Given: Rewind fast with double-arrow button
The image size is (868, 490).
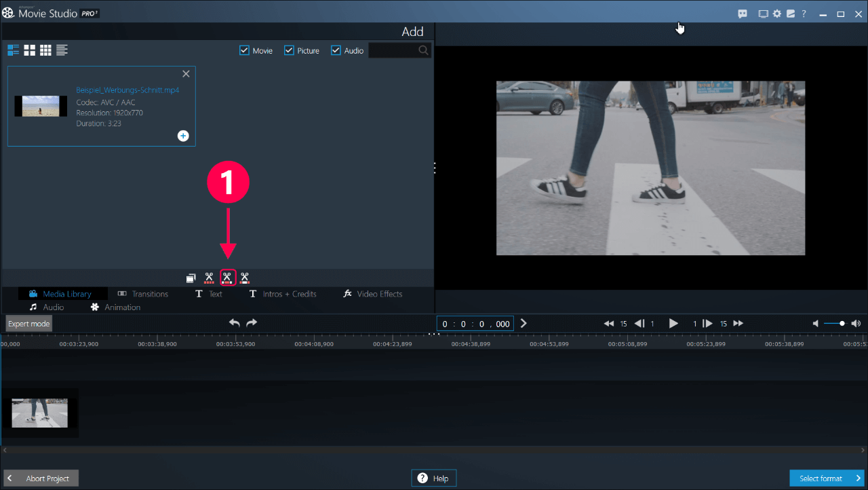Looking at the screenshot, I should click(609, 324).
